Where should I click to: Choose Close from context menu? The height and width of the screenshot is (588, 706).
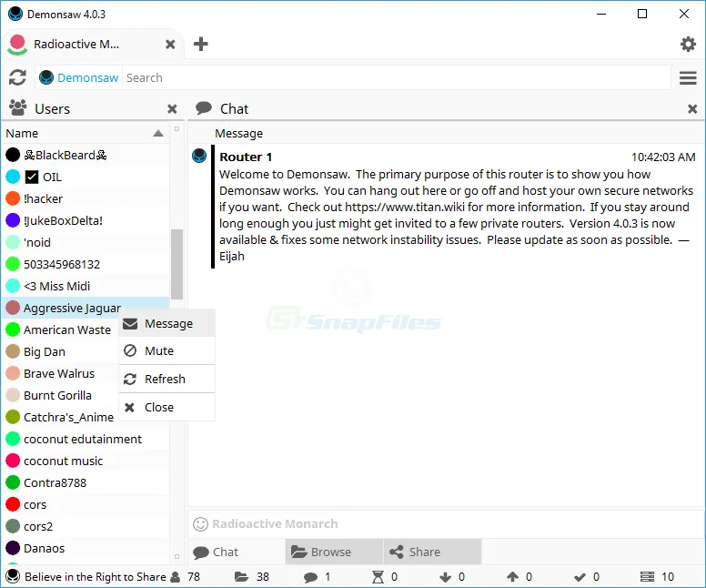coord(167,407)
